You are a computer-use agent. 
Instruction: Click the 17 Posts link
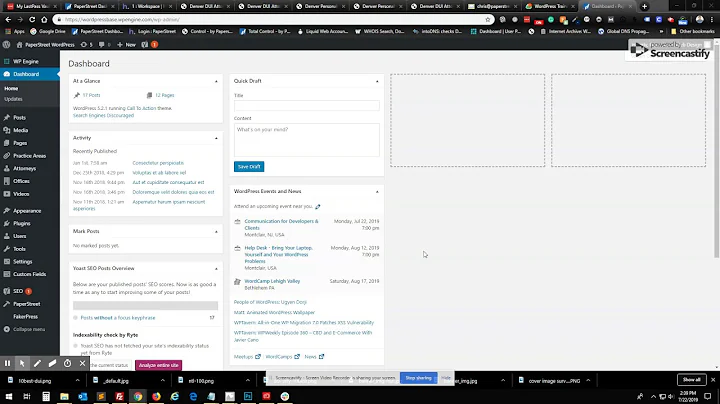point(91,95)
